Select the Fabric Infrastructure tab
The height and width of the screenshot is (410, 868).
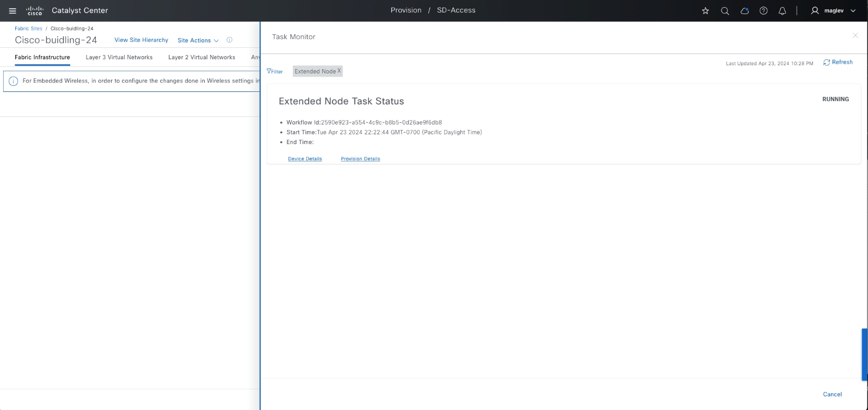(42, 57)
